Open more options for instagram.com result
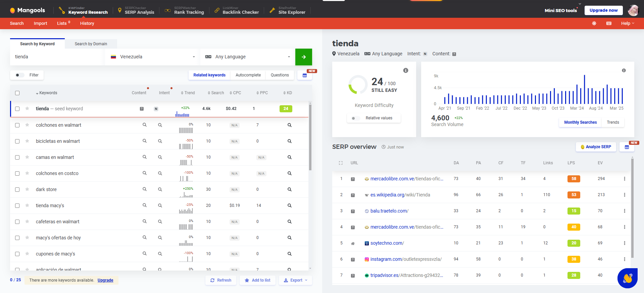Screen dimensions: 644x293 [x=625, y=259]
